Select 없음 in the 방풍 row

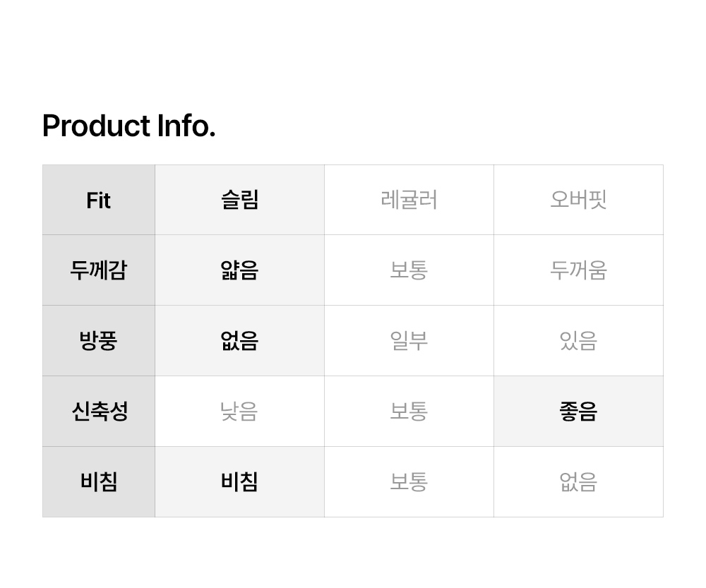point(239,341)
